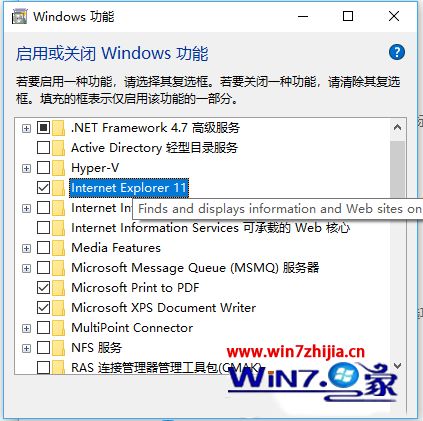Uncheck the Internet Explorer 11 checkbox
423x421 pixels.
pyautogui.click(x=43, y=188)
